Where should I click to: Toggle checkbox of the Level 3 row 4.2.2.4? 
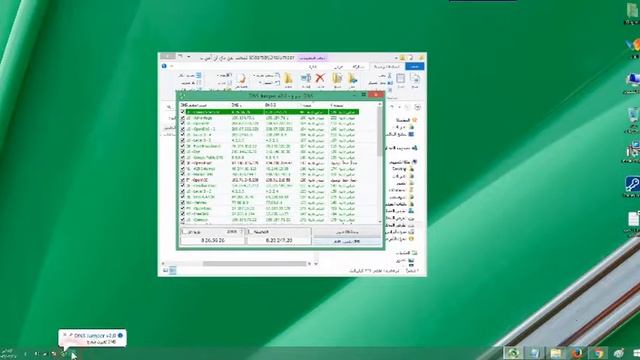182,191
